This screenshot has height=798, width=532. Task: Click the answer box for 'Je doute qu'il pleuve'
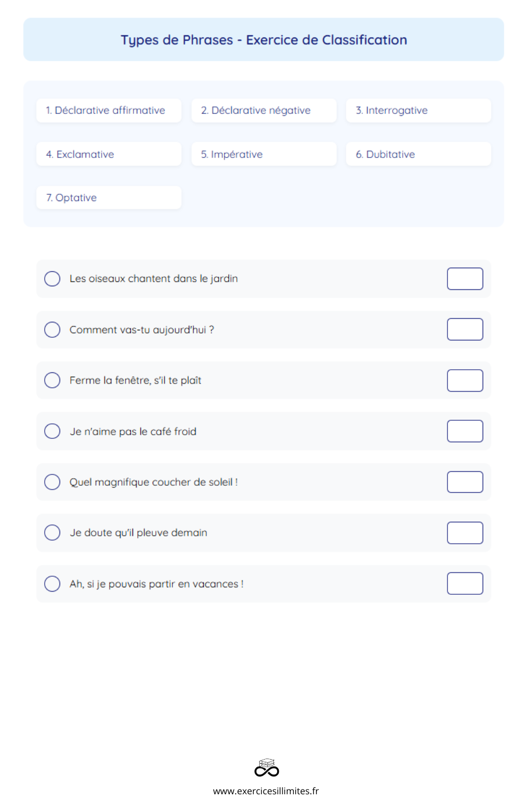click(465, 533)
